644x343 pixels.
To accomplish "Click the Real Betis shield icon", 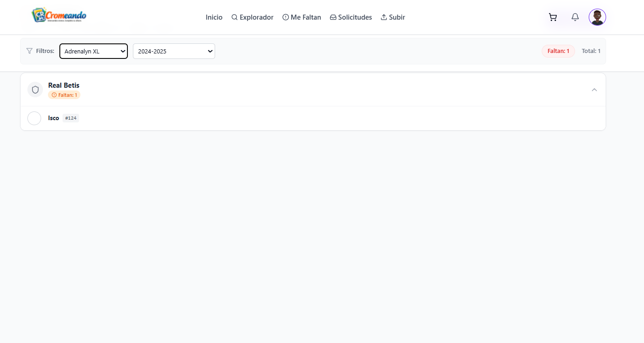I will point(35,90).
